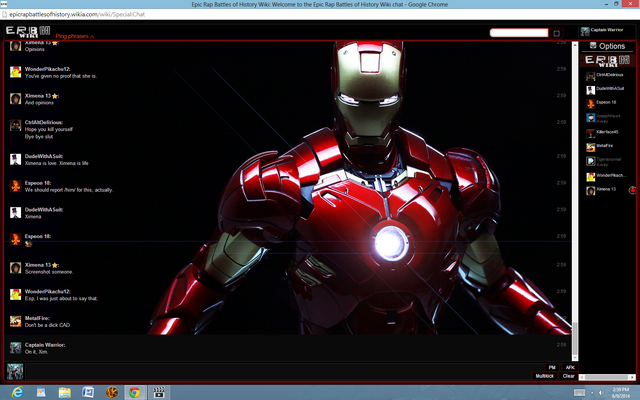Click the star badge next to "Screenshot someone" author
This screenshot has width=640, height=400.
pyautogui.click(x=55, y=265)
